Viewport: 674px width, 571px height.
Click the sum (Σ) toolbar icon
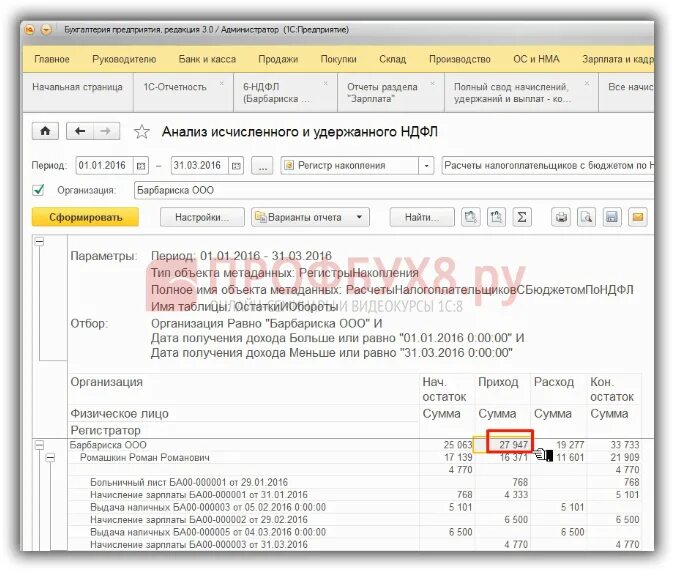pos(522,217)
